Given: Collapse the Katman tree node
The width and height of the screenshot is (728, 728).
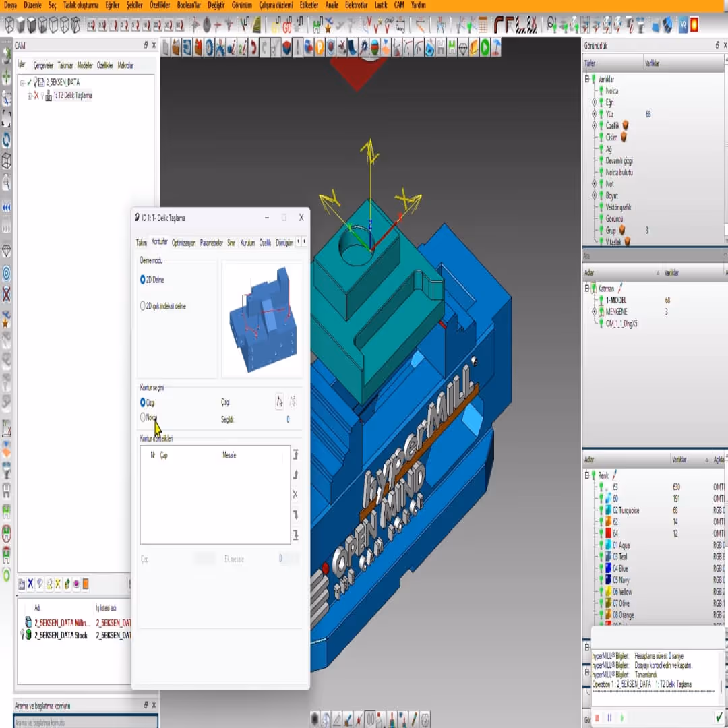Looking at the screenshot, I should pyautogui.click(x=587, y=289).
